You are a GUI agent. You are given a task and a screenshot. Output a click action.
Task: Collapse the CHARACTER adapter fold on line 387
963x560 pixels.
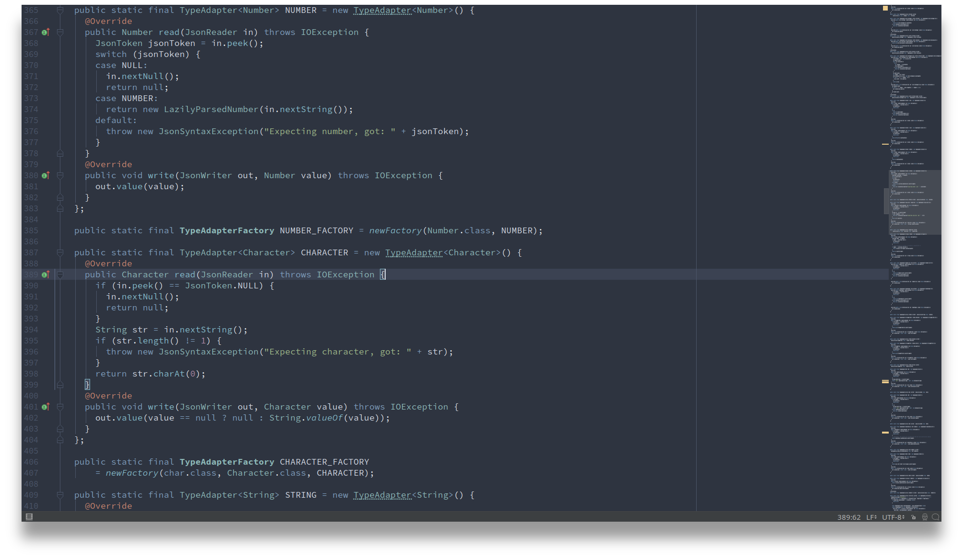(60, 252)
